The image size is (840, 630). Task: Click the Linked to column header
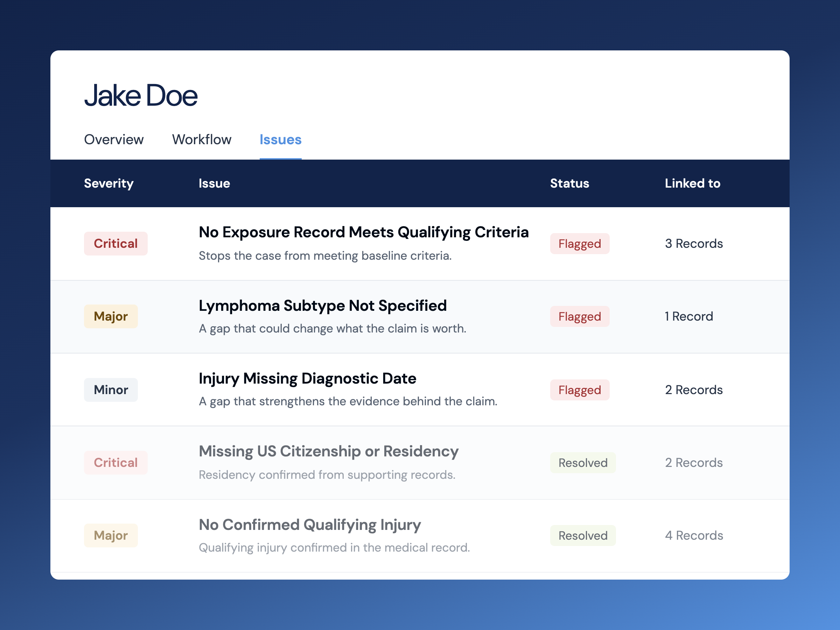click(x=692, y=183)
